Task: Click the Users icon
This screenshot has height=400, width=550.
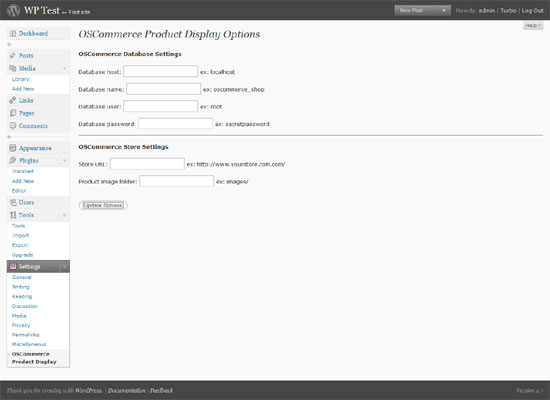Action: point(13,202)
